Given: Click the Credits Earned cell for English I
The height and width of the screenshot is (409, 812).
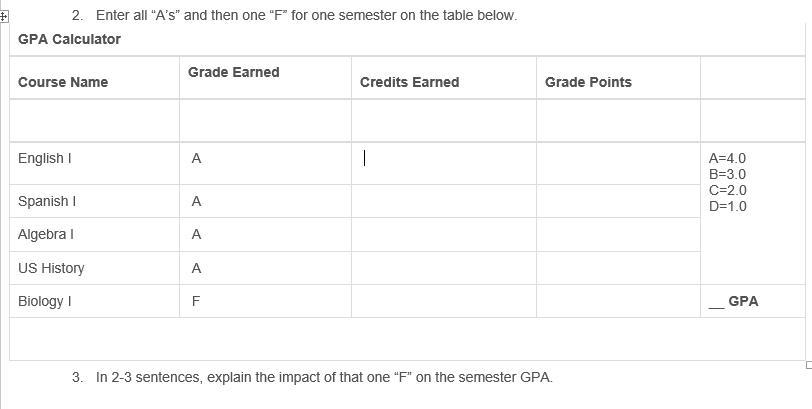Looking at the screenshot, I should click(x=444, y=163).
